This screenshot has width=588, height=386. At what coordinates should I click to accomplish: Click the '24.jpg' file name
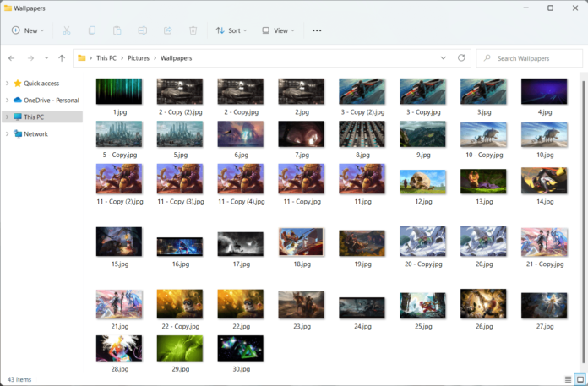point(362,326)
